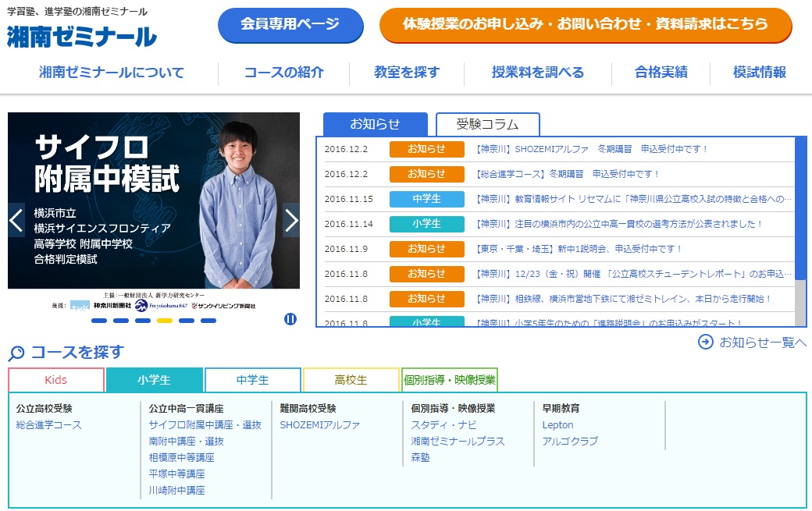The width and height of the screenshot is (812, 511).
Task: Open 湘南ゼミナールについて menu
Action: click(x=112, y=73)
